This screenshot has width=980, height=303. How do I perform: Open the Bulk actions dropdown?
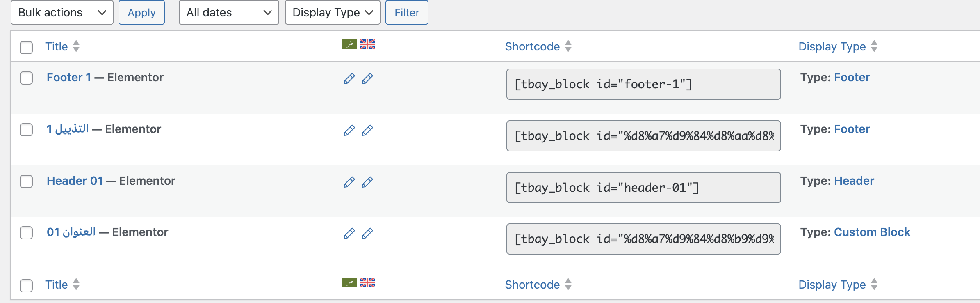pos(62,13)
